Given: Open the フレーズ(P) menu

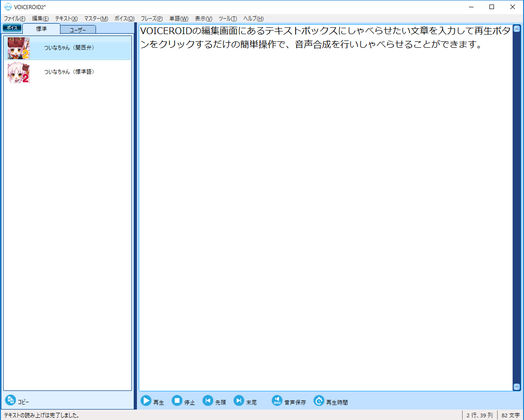Looking at the screenshot, I should coord(151,18).
